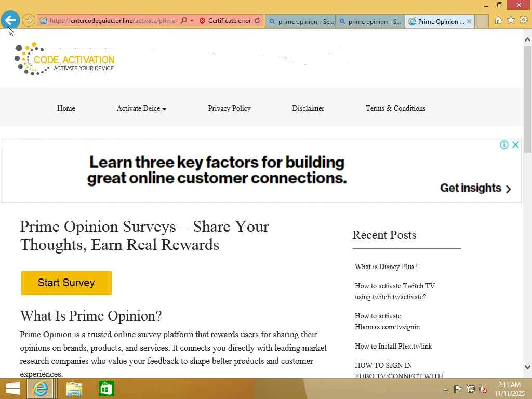Click the Certificate error warning

pos(225,21)
